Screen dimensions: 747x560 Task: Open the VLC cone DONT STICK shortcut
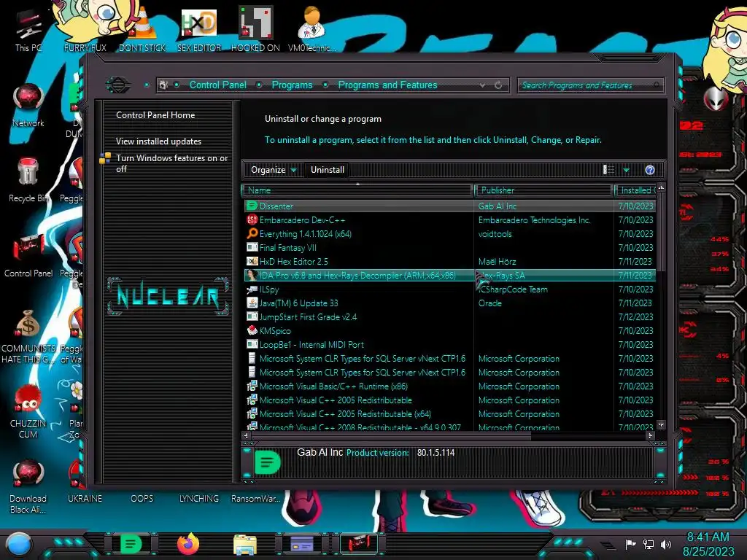click(x=142, y=28)
